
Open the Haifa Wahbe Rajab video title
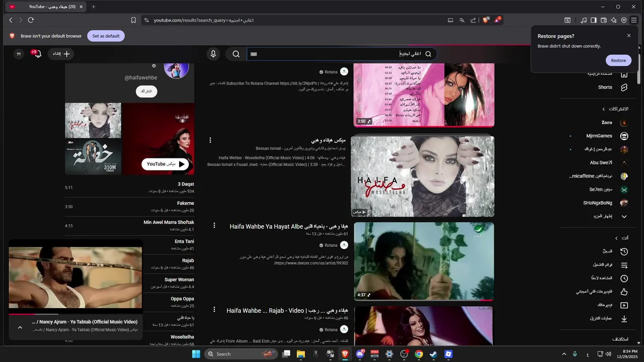[x=287, y=311]
